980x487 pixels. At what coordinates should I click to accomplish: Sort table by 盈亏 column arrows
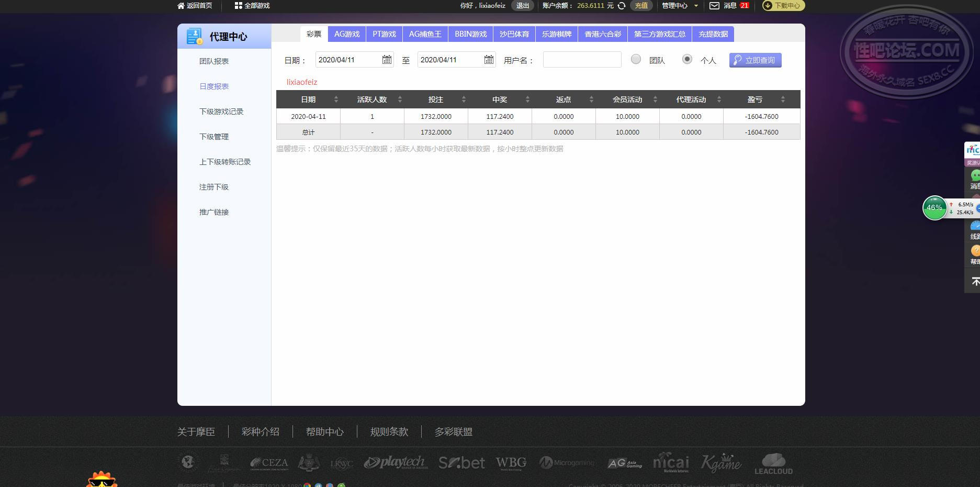(783, 99)
